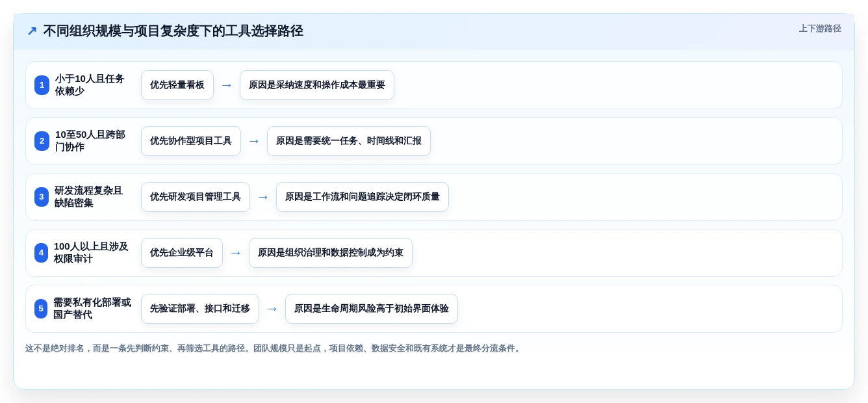The width and height of the screenshot is (868, 403).
Task: Click the title 不同组织规模与项目复杂度下的工具选择路径
Action: (173, 31)
